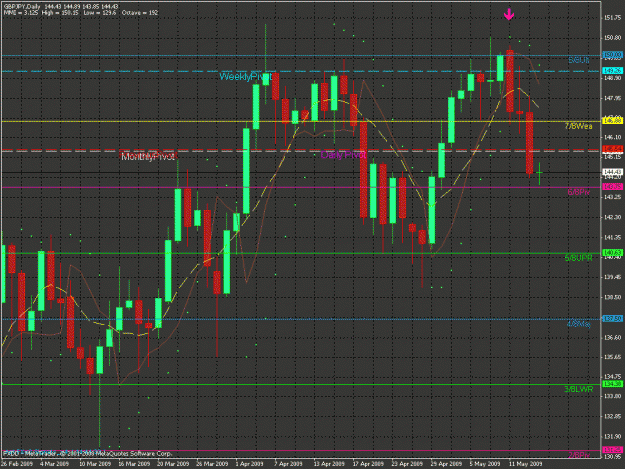The width and height of the screenshot is (625, 469).
Task: Click the red monthly pivot price tag
Action: click(613, 149)
